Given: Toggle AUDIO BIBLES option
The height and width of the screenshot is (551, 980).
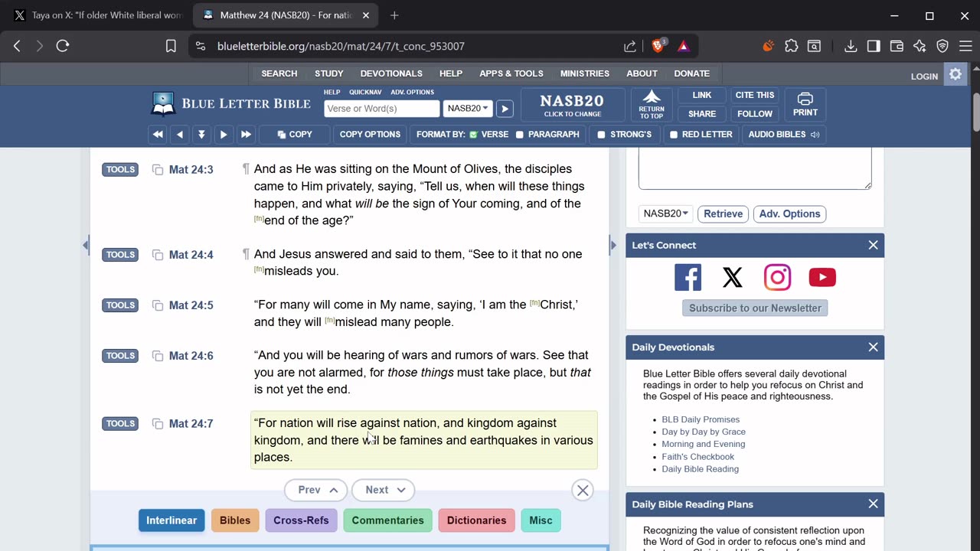Looking at the screenshot, I should (x=783, y=134).
